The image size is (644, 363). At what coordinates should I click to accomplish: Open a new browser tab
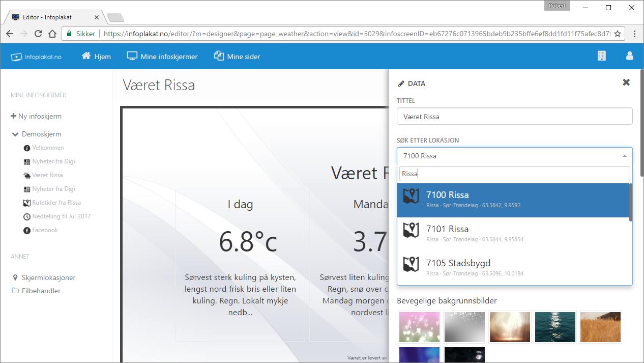[x=115, y=18]
